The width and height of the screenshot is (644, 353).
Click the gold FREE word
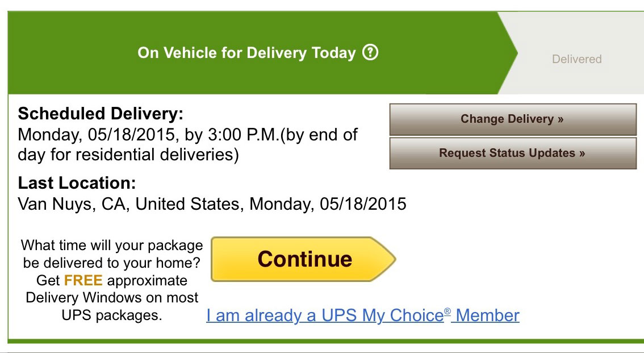(83, 280)
